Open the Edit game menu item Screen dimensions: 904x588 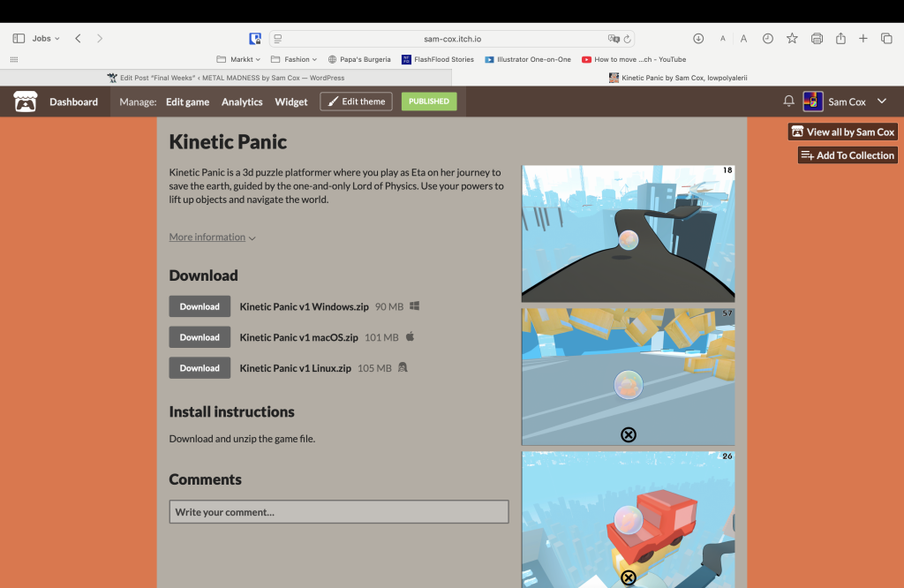[x=187, y=102]
